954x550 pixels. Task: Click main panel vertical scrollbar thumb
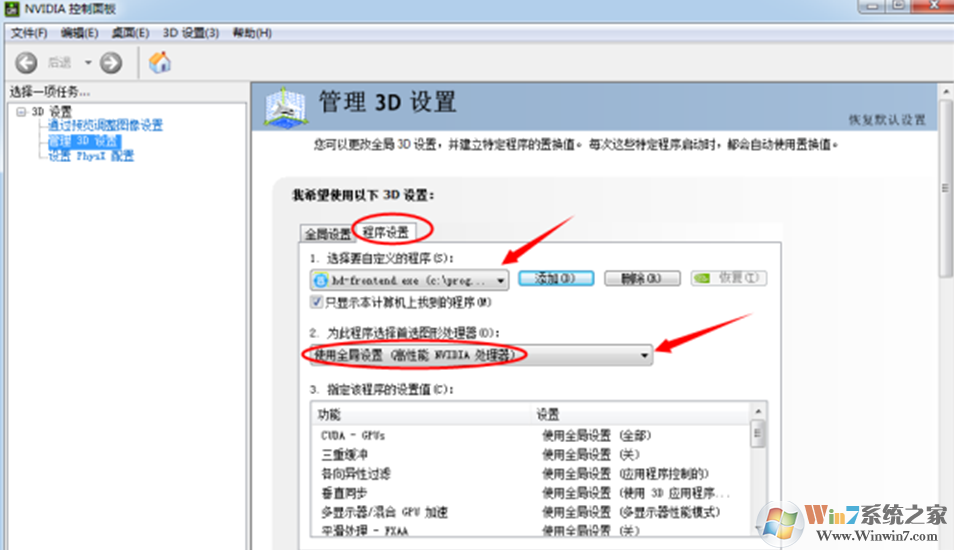(x=945, y=187)
